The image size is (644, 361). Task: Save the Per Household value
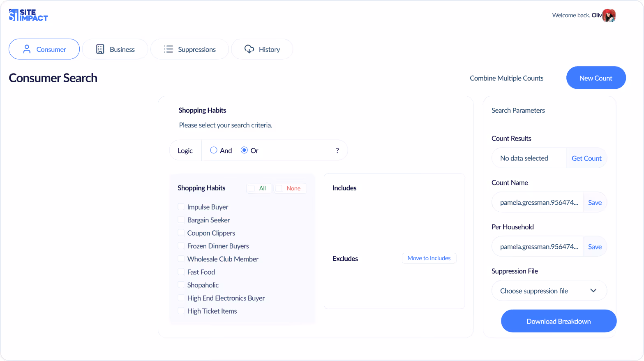tap(595, 247)
